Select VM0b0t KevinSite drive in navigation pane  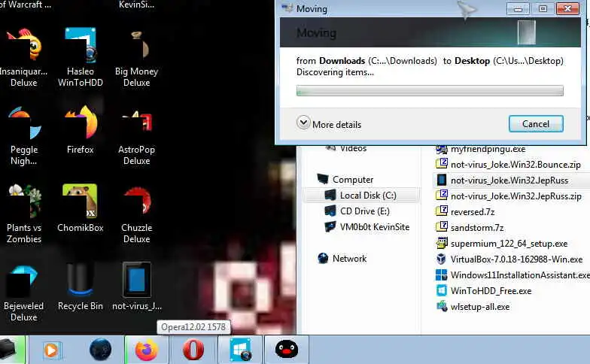coord(367,227)
